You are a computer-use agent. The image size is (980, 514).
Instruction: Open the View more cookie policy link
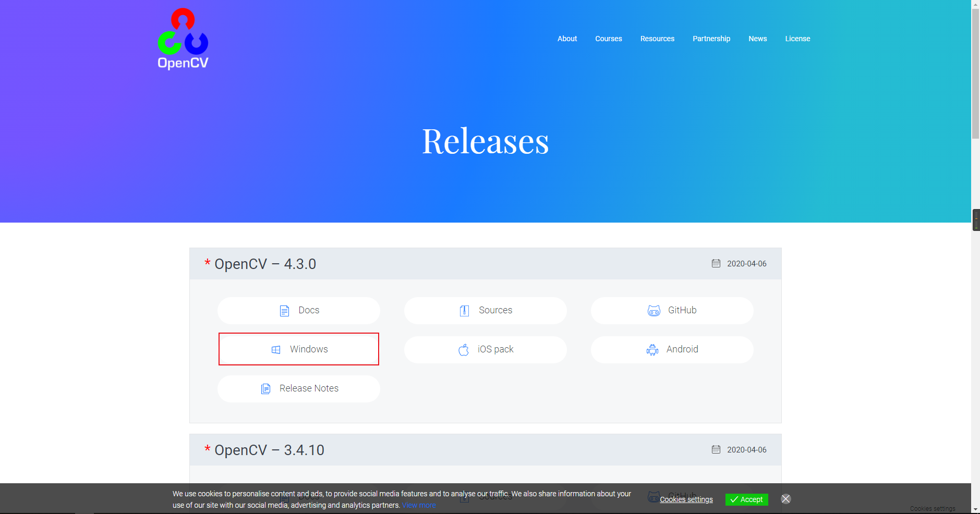point(419,505)
